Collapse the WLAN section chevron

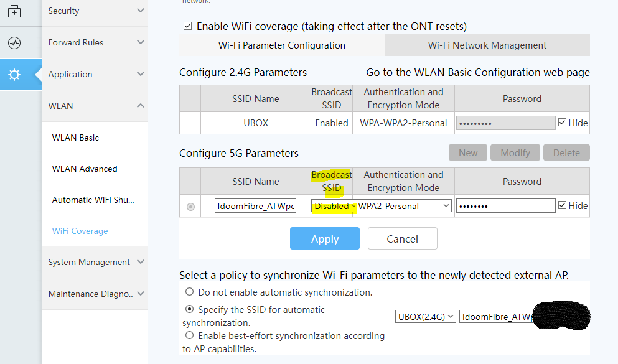pos(140,106)
